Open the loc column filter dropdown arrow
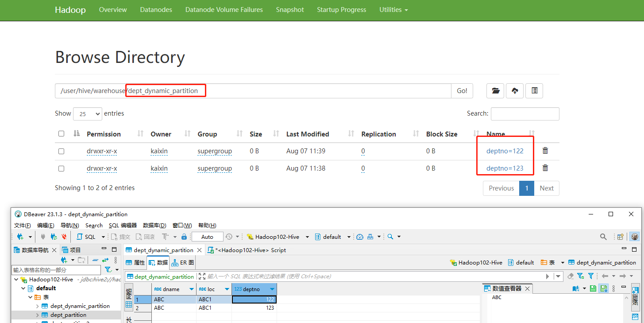This screenshot has width=644, height=323. tap(227, 289)
